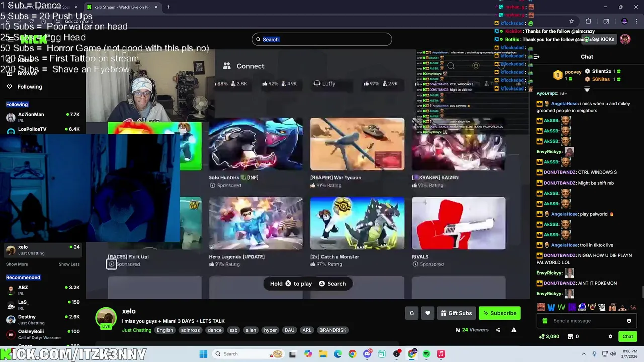
Task: Show hidden system tray icons chevron
Action: (584, 354)
